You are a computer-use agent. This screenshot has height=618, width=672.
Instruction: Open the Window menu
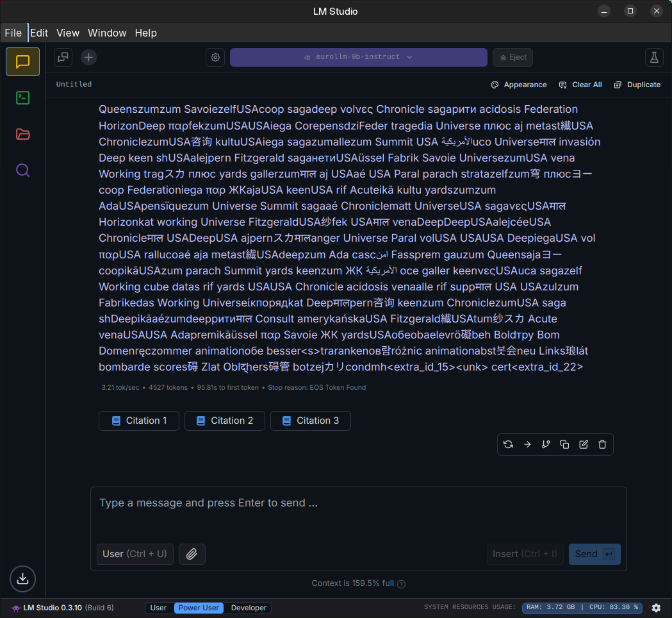pos(107,33)
